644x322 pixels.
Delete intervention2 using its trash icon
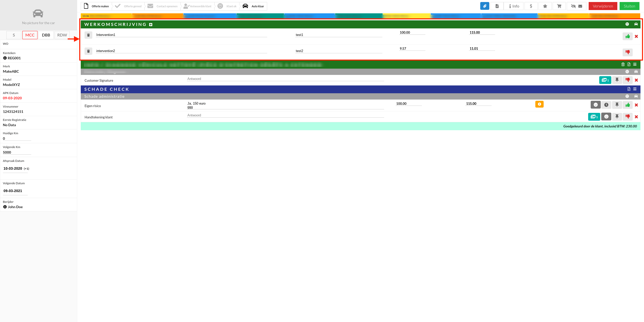click(x=88, y=51)
